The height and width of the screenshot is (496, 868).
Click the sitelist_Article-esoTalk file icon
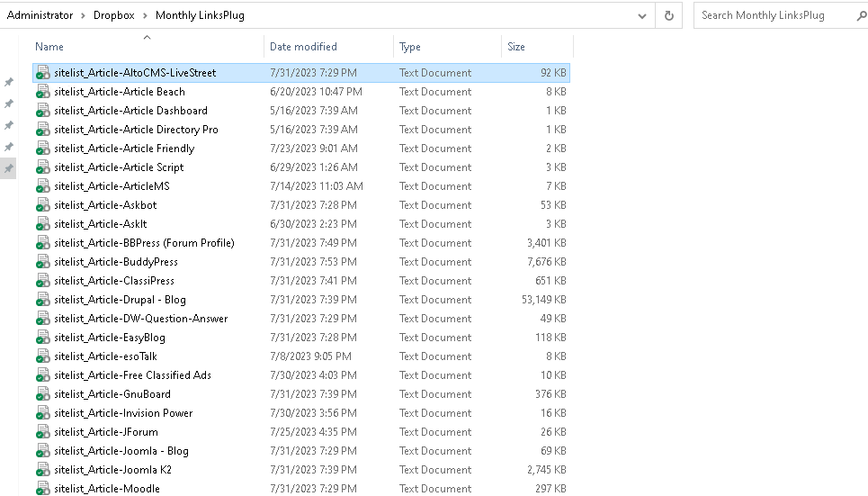point(42,356)
